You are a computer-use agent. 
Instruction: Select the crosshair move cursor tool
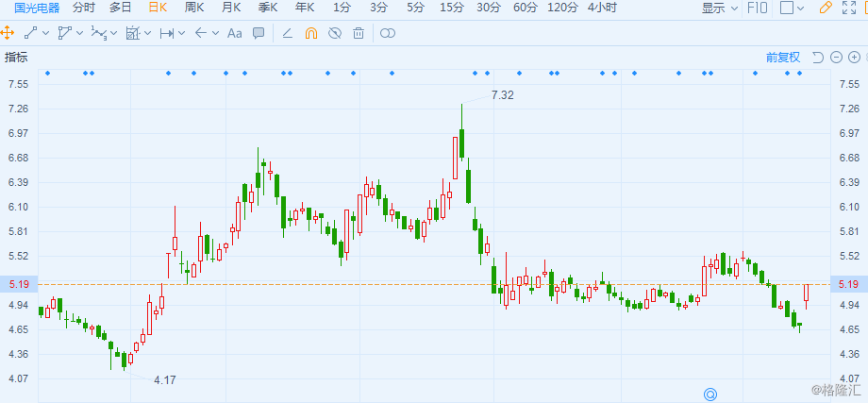pyautogui.click(x=8, y=33)
